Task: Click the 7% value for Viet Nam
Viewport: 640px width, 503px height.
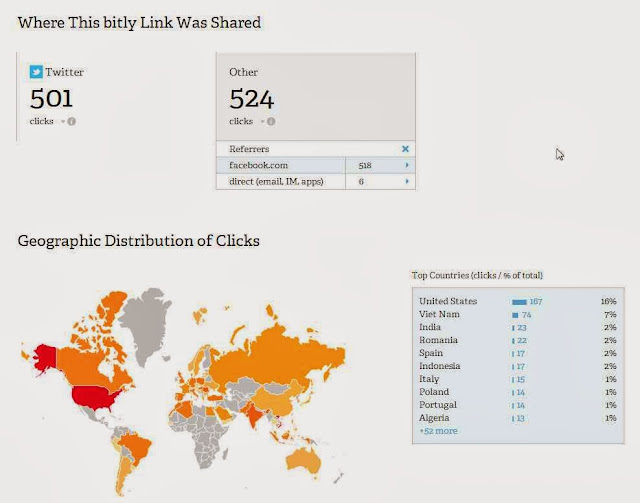Action: pos(610,314)
